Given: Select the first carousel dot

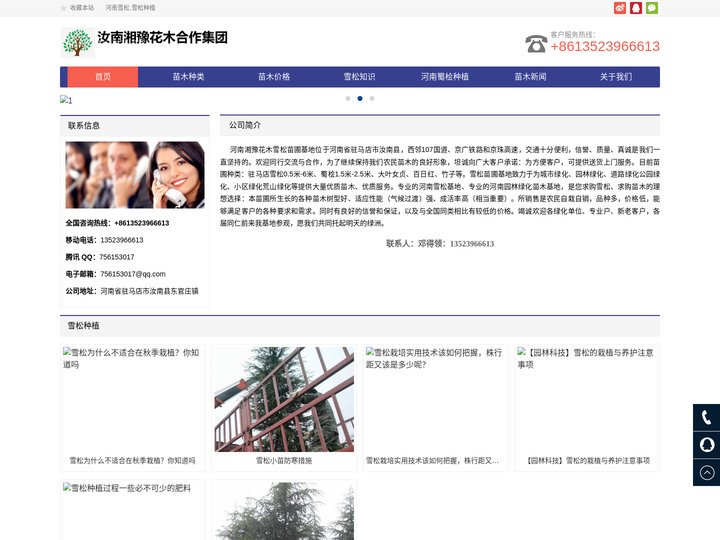Looking at the screenshot, I should click(348, 98).
